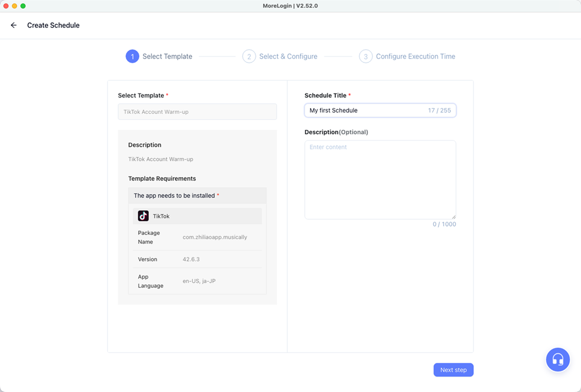Click the Select Template field label
The image size is (581, 392).
point(141,95)
